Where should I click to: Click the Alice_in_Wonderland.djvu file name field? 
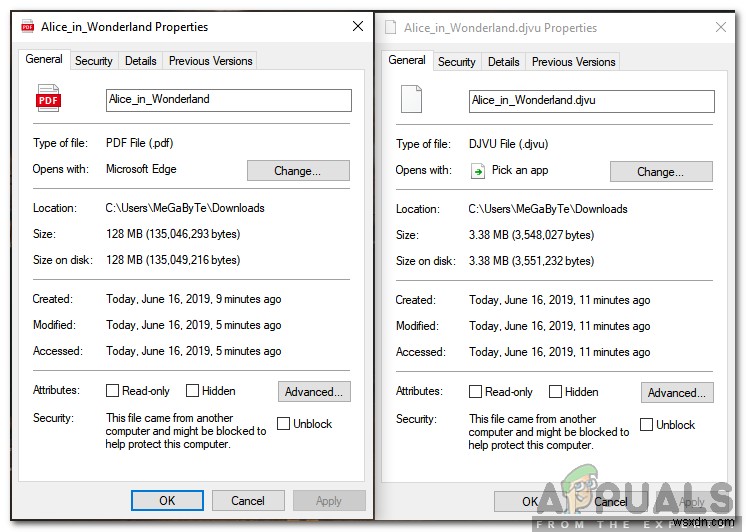(x=592, y=101)
